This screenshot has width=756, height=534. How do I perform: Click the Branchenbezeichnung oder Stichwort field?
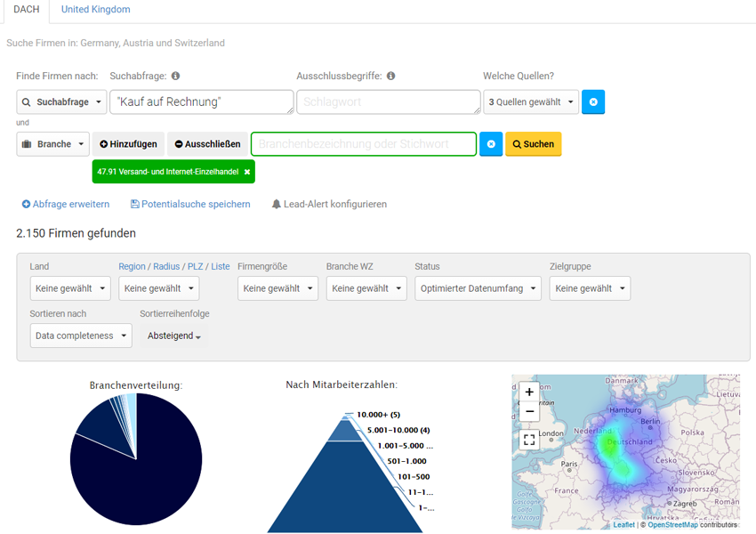(x=364, y=144)
